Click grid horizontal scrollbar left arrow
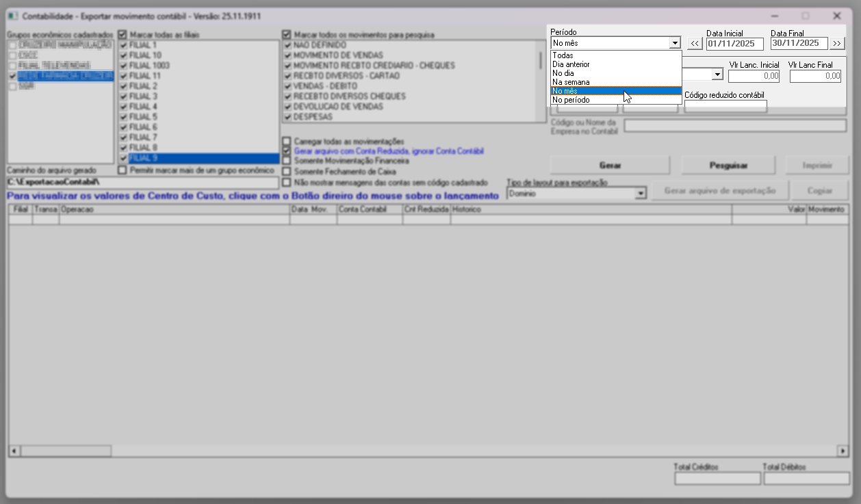Screen dimensions: 861x504 (14, 451)
